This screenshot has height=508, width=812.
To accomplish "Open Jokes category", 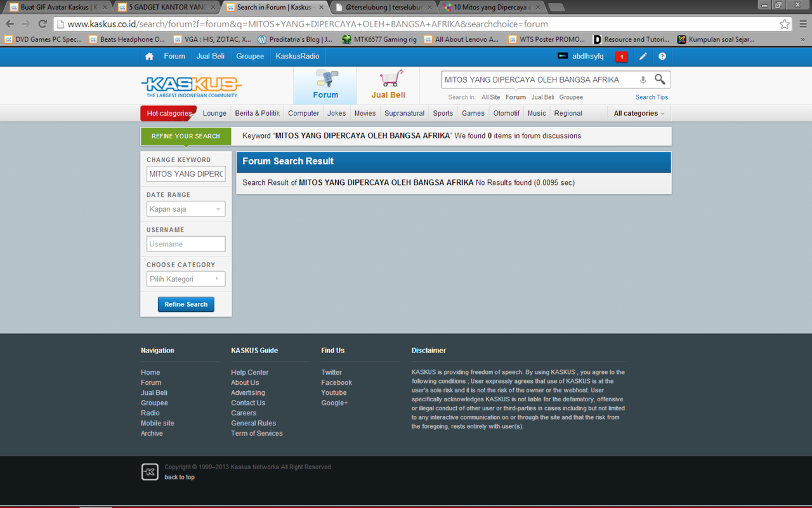I will click(336, 113).
